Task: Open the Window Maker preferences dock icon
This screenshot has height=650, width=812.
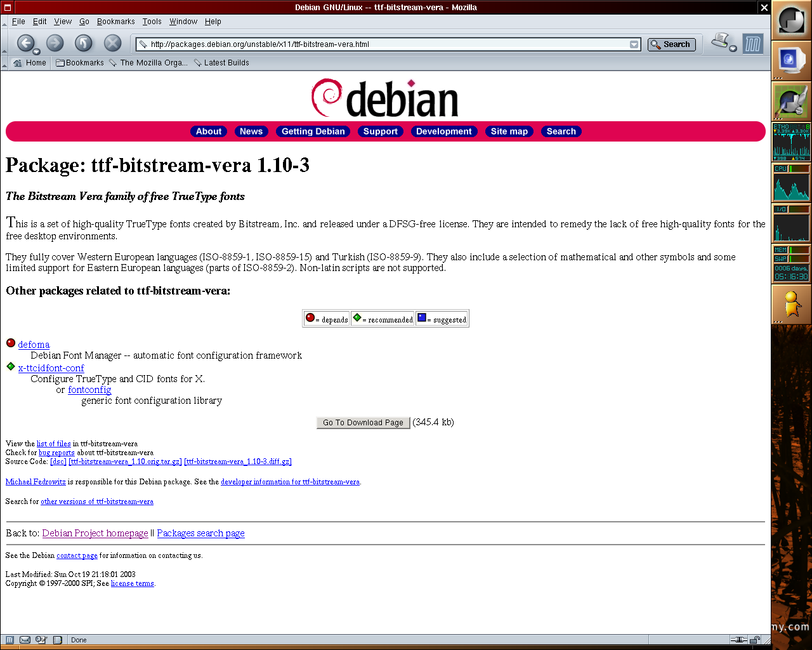Action: click(x=791, y=102)
